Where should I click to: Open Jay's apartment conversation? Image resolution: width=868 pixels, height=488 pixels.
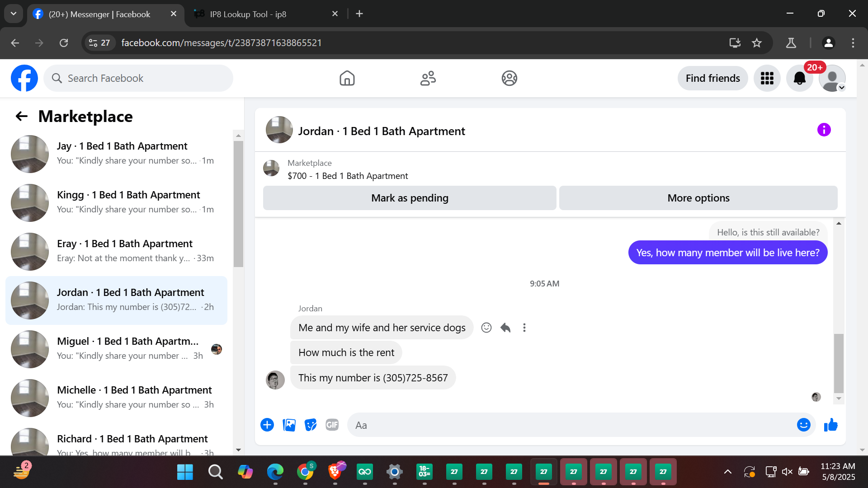[x=116, y=154]
